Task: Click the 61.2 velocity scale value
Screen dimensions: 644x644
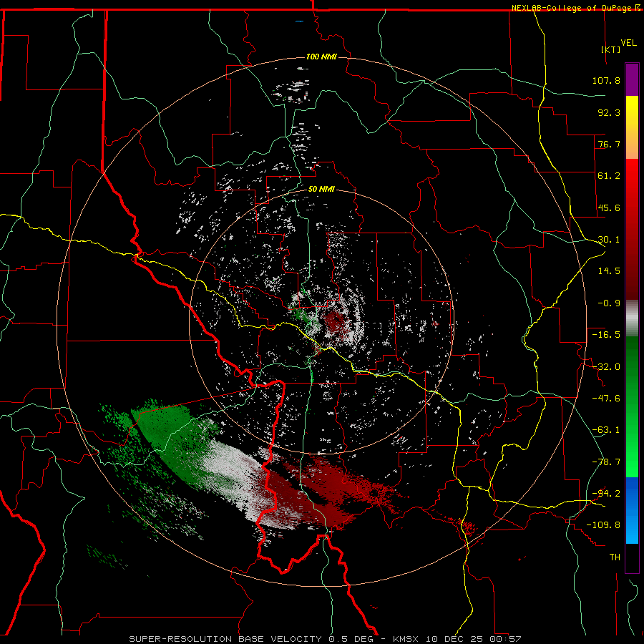Action: (x=609, y=176)
